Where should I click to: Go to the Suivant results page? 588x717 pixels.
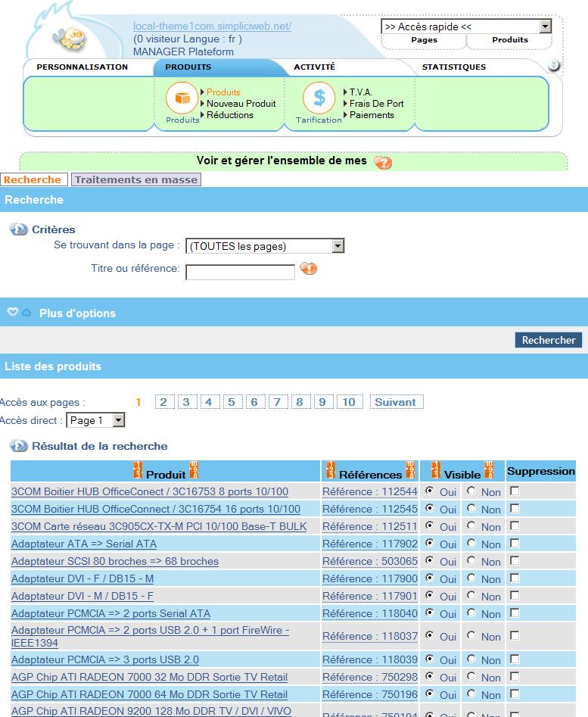tap(395, 402)
